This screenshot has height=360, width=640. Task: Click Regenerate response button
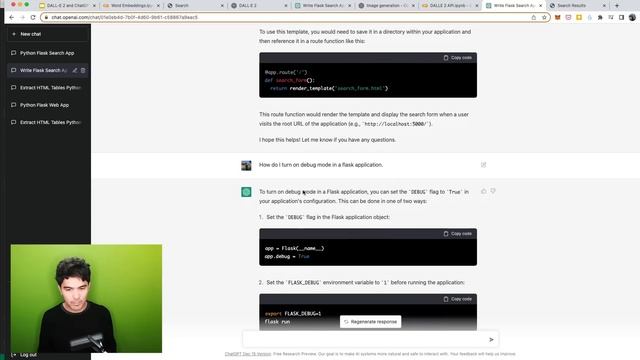tap(371, 322)
